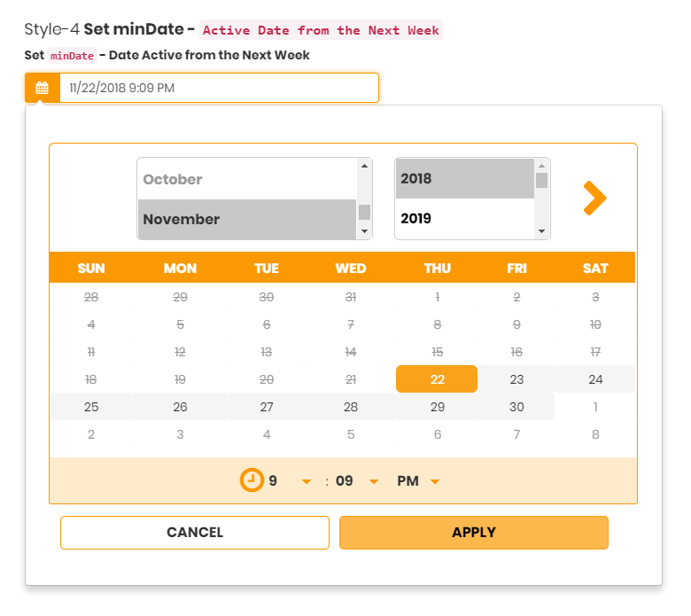Viewport: 691px width, 616px height.
Task: Choose Monday the 26th in the calendar
Action: pyautogui.click(x=180, y=407)
